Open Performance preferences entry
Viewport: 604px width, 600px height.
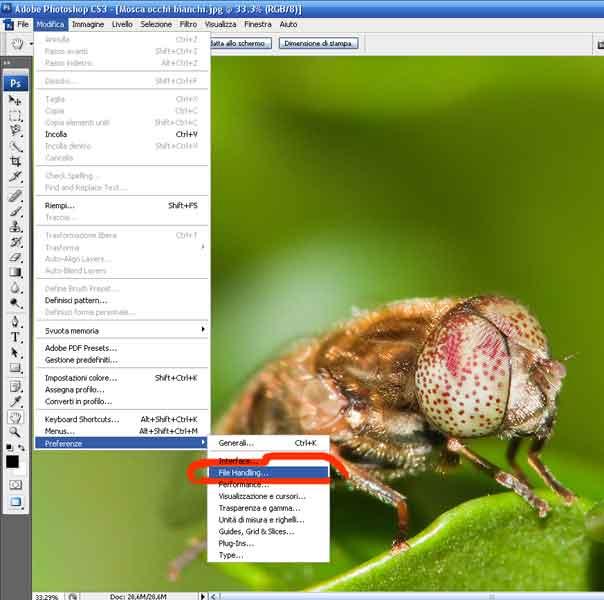pyautogui.click(x=244, y=484)
